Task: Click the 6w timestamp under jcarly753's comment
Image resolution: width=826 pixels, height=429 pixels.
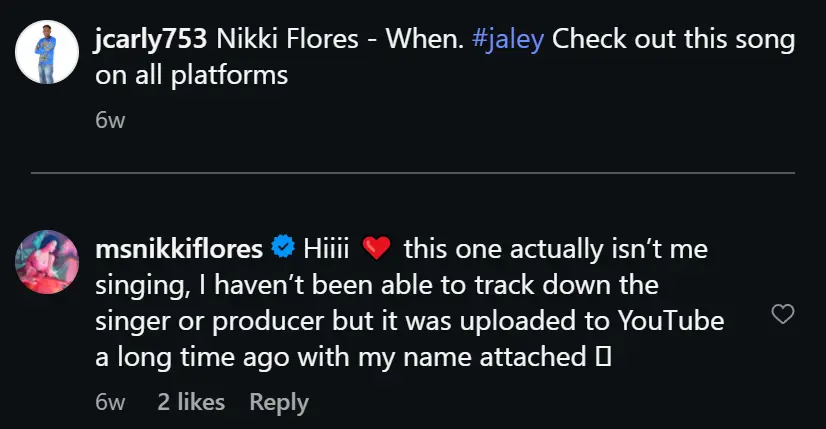Action: point(110,121)
